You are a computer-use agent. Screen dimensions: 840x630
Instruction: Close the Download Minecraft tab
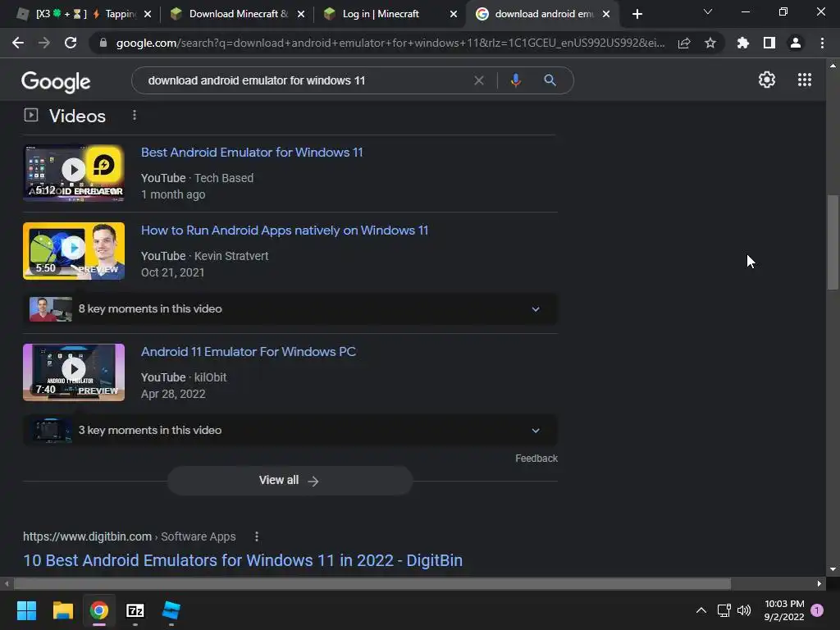301,14
